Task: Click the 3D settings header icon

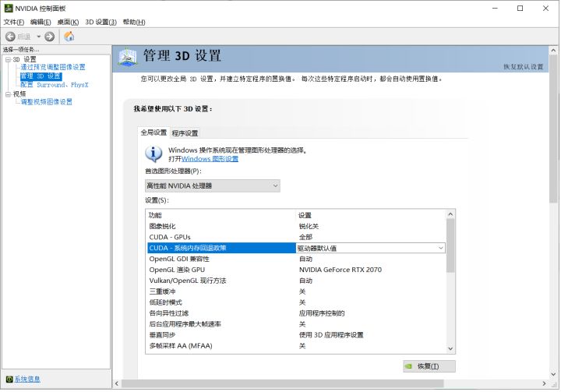Action: tap(128, 57)
